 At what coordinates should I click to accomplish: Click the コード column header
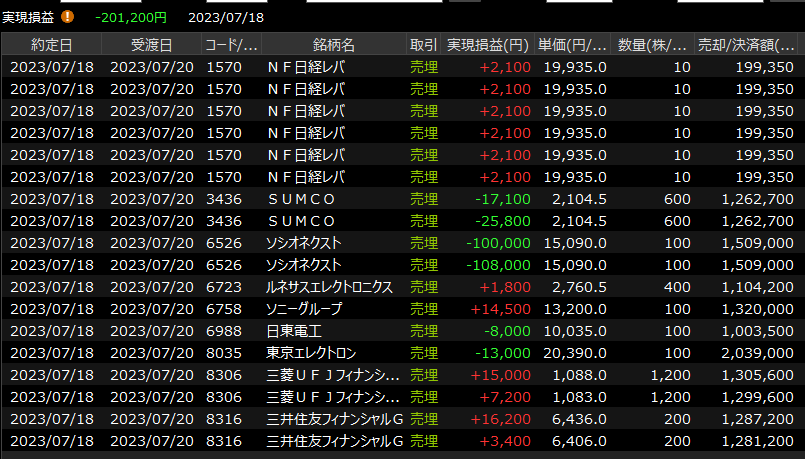pos(231,45)
